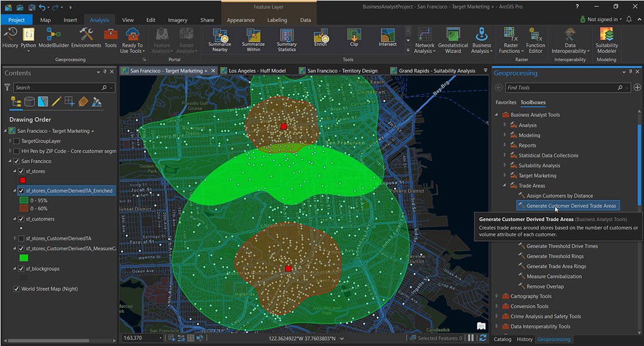Launch the Enrich tool
The image size is (644, 346).
[320, 38]
